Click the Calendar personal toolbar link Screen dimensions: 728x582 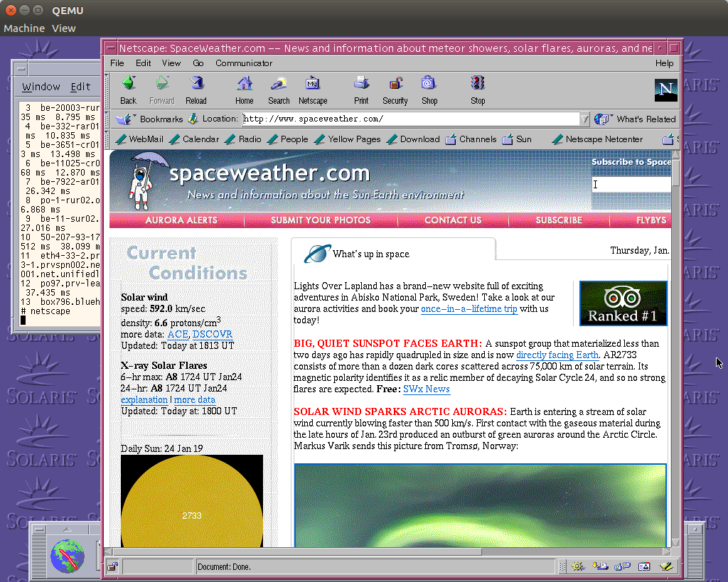pyautogui.click(x=193, y=139)
